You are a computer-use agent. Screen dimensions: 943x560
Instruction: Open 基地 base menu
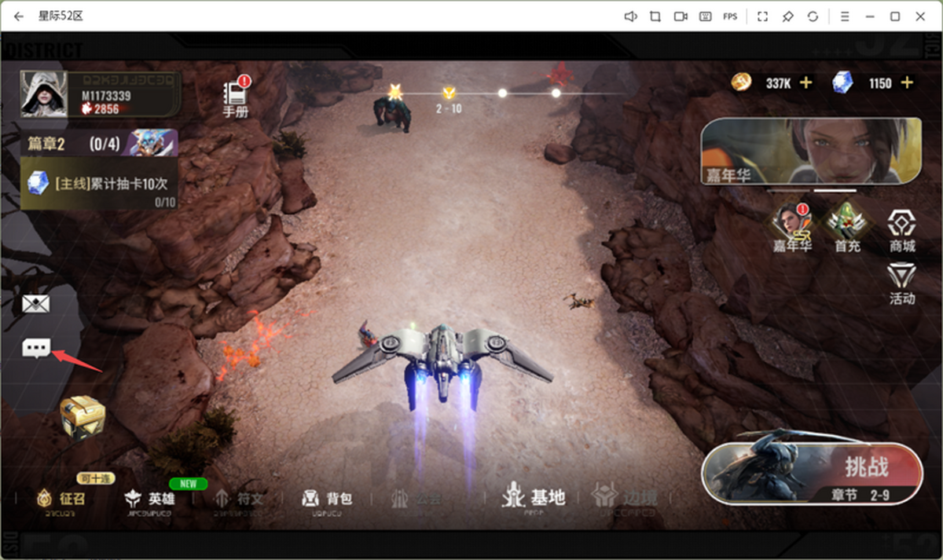tap(534, 498)
